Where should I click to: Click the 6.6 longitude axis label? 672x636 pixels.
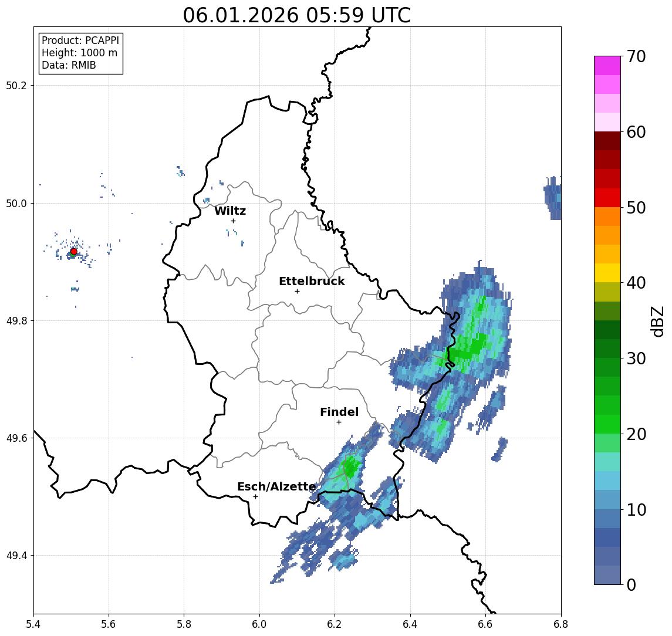[485, 624]
